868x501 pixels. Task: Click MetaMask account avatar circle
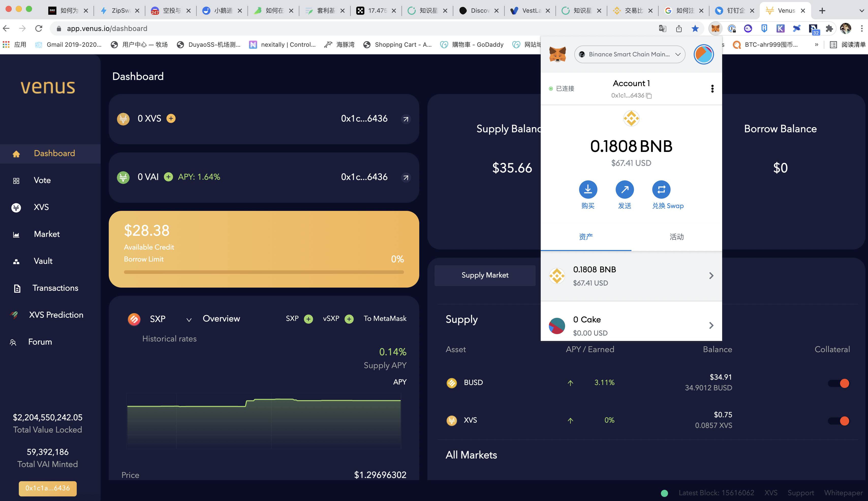tap(704, 54)
